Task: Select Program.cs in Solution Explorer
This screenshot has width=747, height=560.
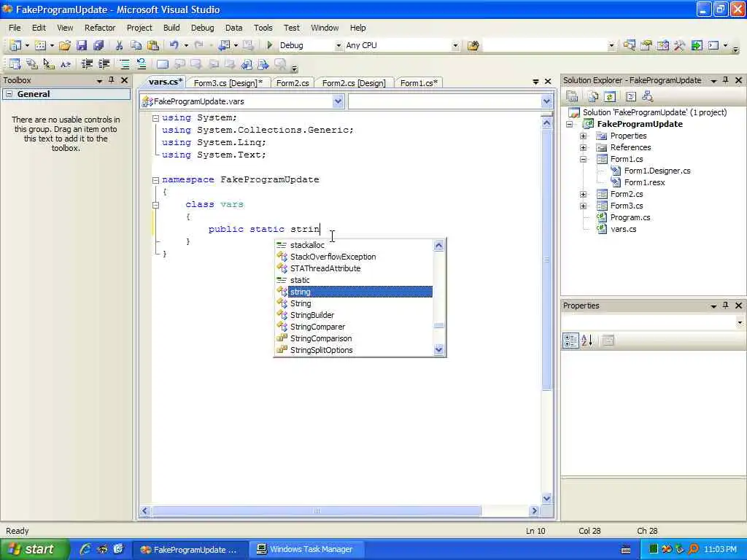Action: pyautogui.click(x=630, y=217)
